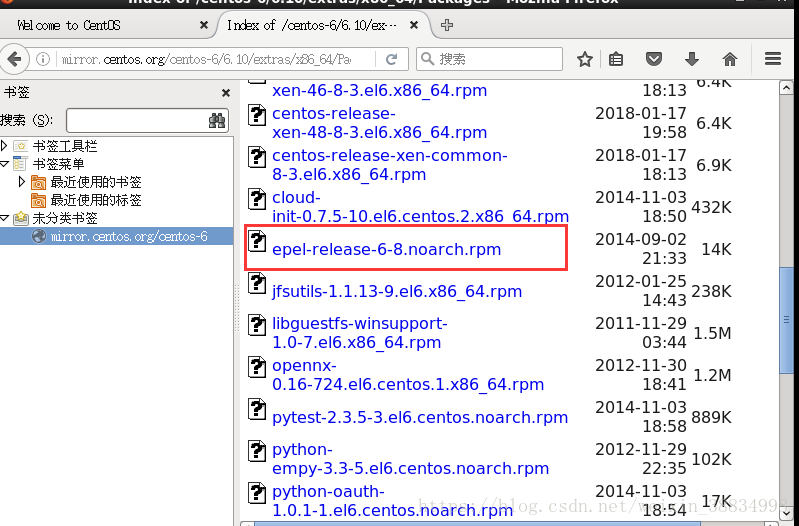Click the binoculars icon in the bookmarks search box

click(217, 120)
